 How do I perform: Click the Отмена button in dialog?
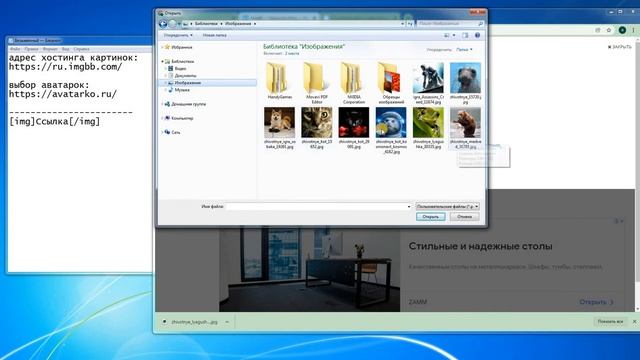(464, 217)
